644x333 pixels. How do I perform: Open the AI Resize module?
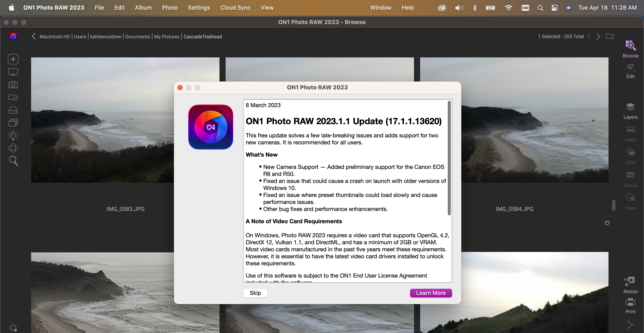coord(630,285)
